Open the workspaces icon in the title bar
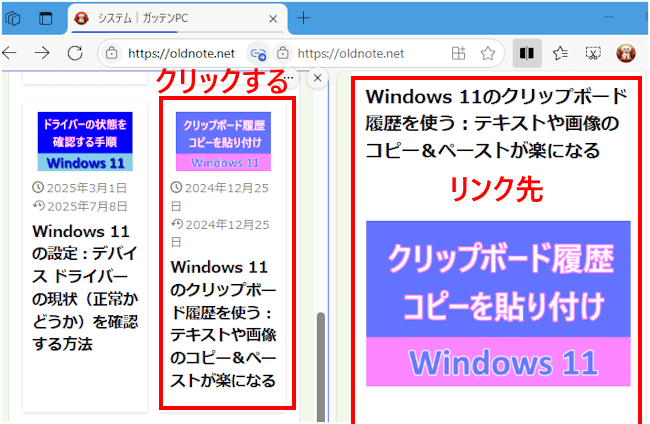 tap(13, 18)
